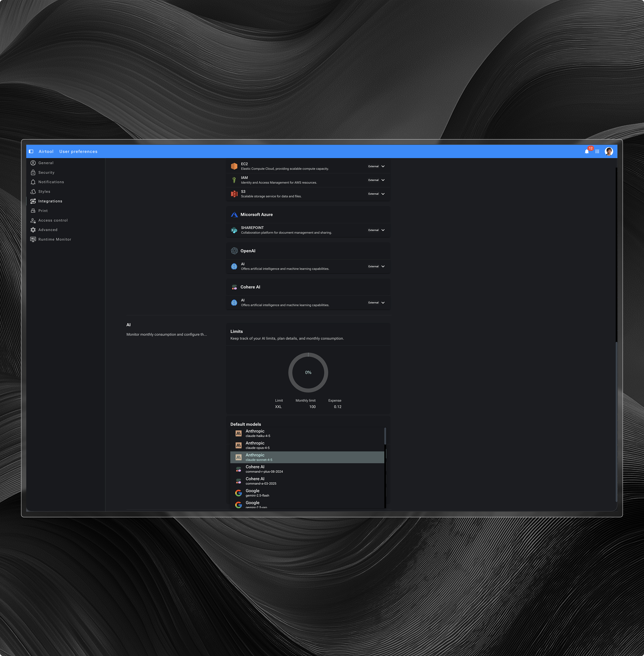Click the Default models list scrollbar
The image size is (644, 656).
point(385,436)
